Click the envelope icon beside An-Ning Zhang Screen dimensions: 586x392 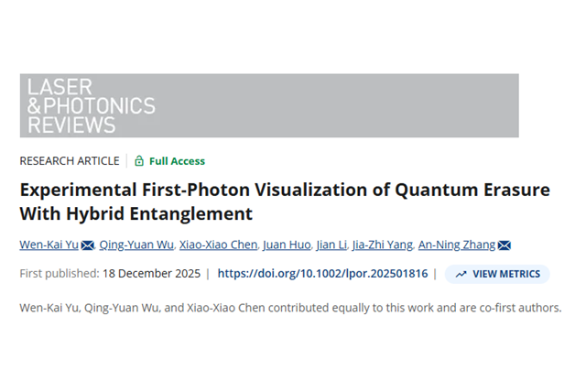click(x=504, y=245)
